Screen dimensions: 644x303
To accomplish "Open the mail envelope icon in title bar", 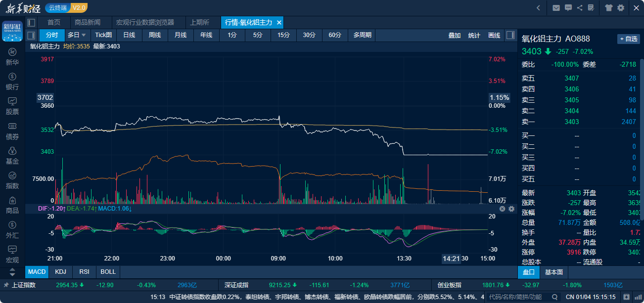I will 556,7.
